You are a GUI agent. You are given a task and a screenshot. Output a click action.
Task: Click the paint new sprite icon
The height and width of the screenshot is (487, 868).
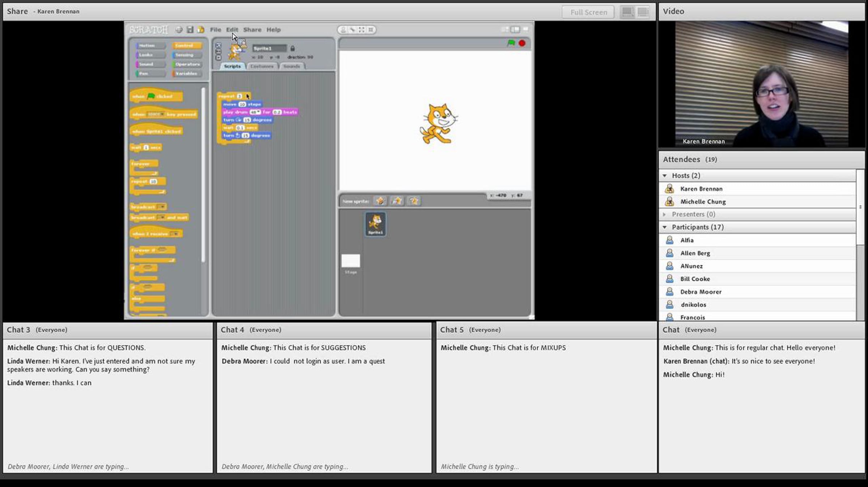coord(380,201)
